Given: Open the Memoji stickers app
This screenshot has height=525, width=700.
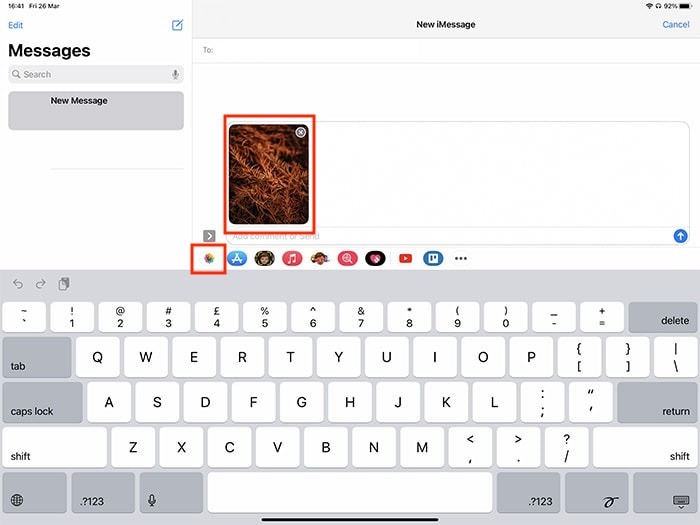Looking at the screenshot, I should click(265, 258).
